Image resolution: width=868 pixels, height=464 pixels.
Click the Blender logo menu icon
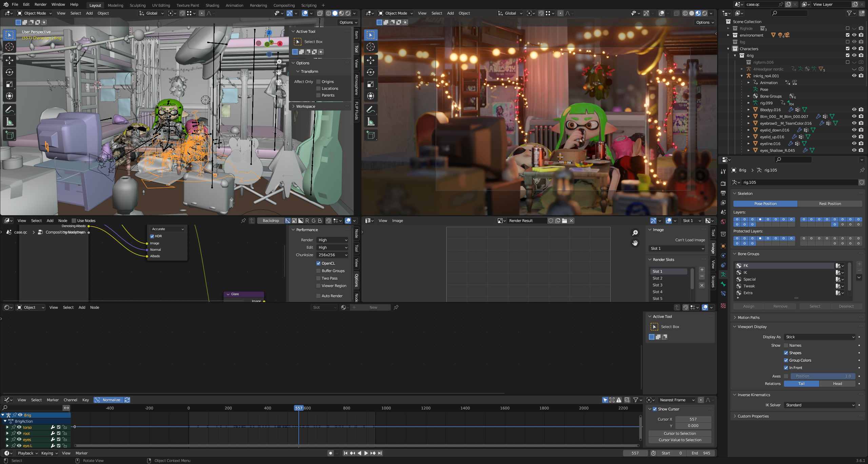tap(6, 4)
